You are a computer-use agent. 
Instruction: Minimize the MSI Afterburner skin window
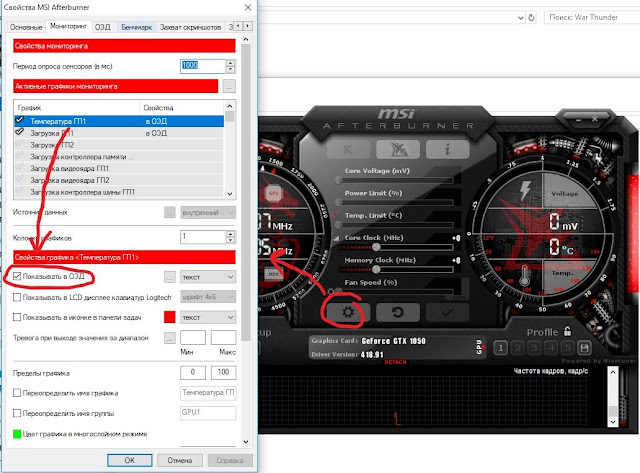[x=578, y=120]
